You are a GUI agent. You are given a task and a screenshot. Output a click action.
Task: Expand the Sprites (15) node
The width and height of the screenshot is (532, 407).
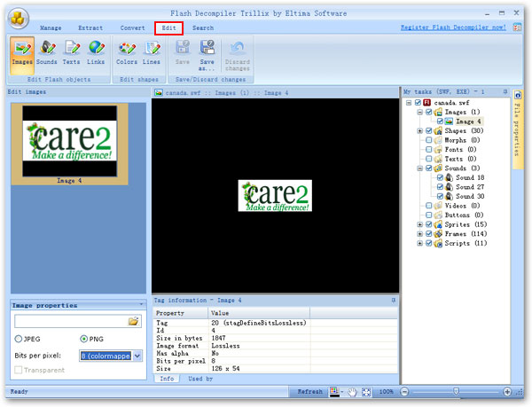click(419, 224)
